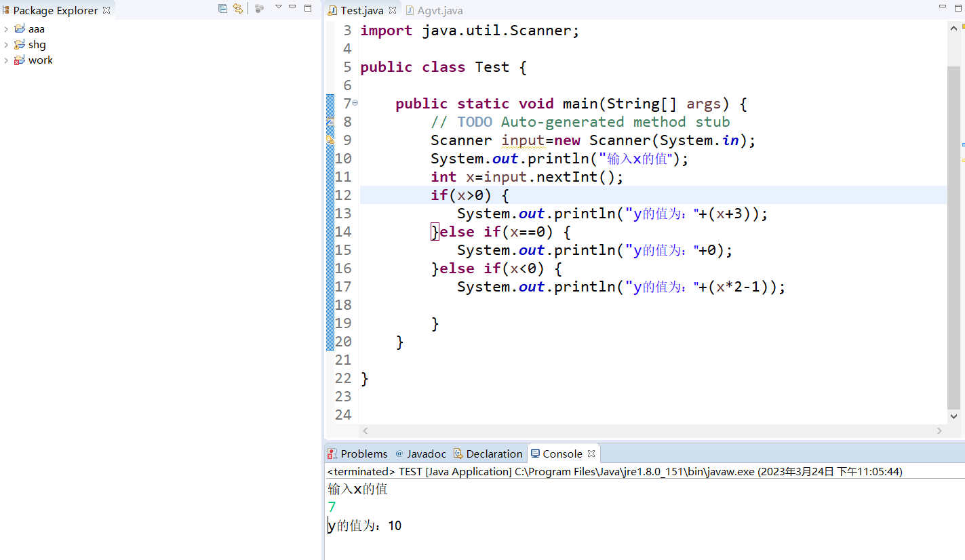Image resolution: width=965 pixels, height=560 pixels.
Task: Click the editor scroll down arrow
Action: 953,416
